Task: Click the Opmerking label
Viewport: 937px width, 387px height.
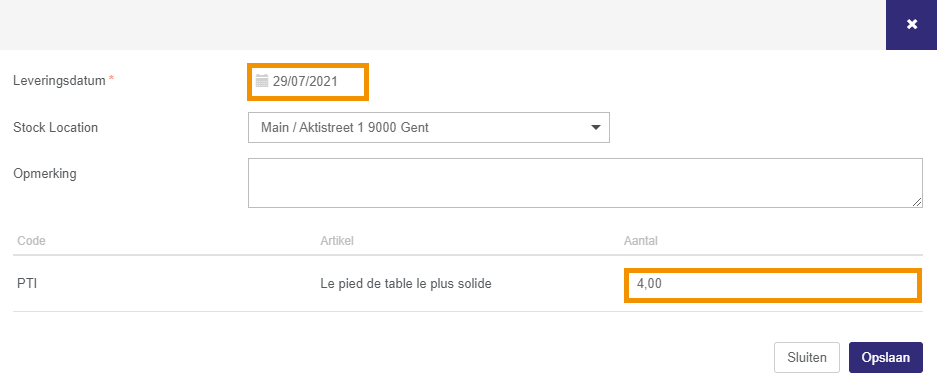Action: pyautogui.click(x=45, y=174)
